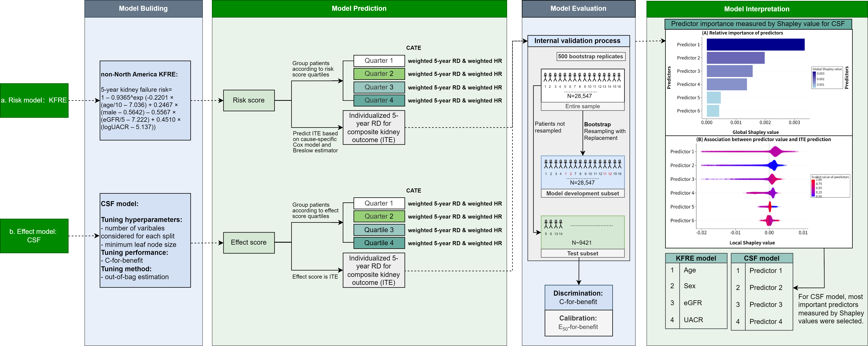The image size is (868, 346).
Task: Click the N~9421 value
Action: (x=582, y=243)
